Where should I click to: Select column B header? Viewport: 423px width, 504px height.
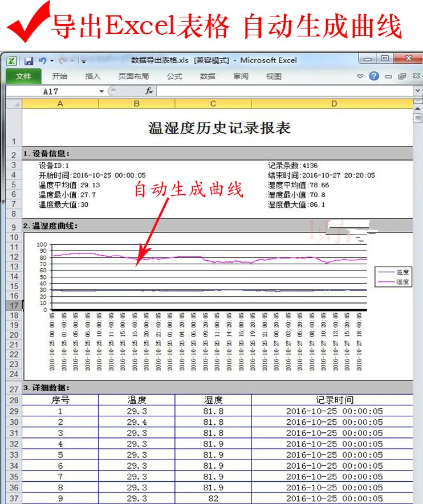(x=136, y=104)
